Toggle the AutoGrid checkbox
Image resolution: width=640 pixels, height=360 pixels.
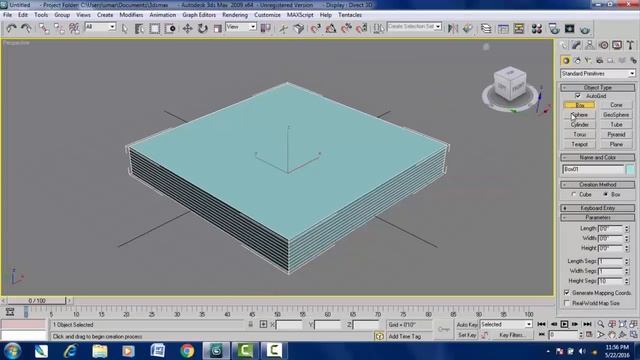tap(578, 96)
